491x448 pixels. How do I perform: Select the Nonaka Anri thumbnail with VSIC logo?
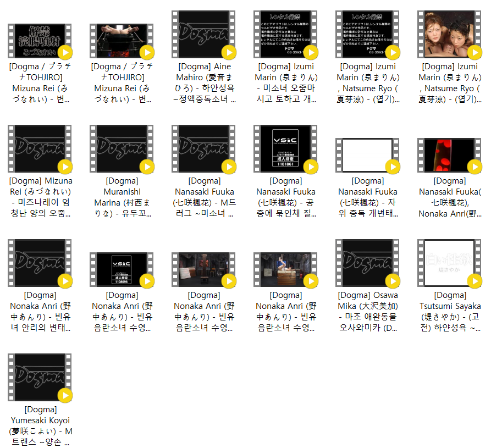(x=122, y=269)
